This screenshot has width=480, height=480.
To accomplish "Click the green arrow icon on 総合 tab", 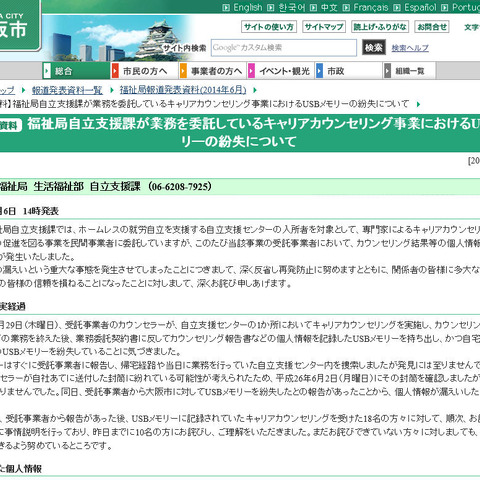I will pyautogui.click(x=47, y=71).
